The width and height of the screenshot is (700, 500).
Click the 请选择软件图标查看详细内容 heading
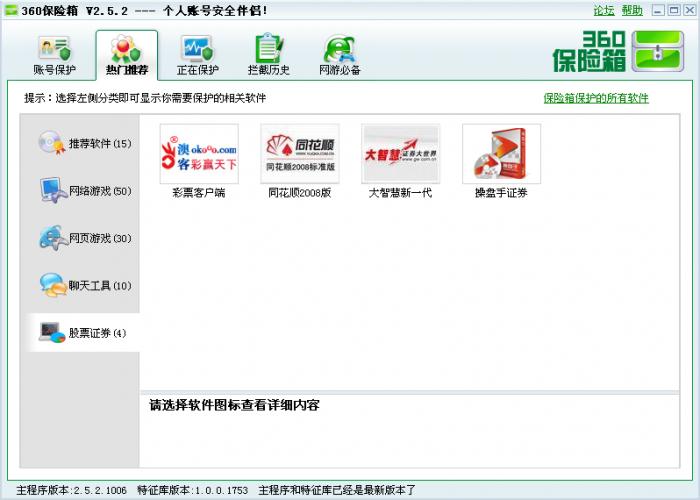pos(234,405)
